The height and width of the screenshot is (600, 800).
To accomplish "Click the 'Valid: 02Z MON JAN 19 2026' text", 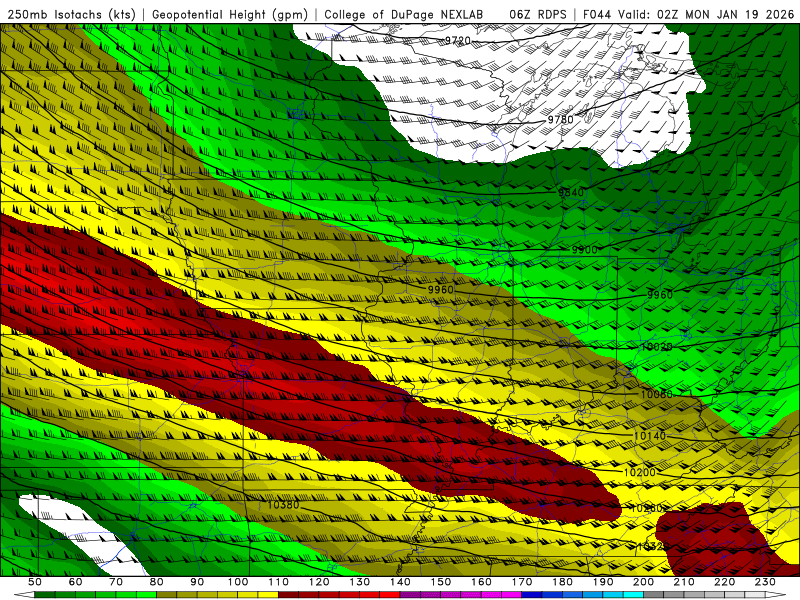I will pyautogui.click(x=707, y=15).
